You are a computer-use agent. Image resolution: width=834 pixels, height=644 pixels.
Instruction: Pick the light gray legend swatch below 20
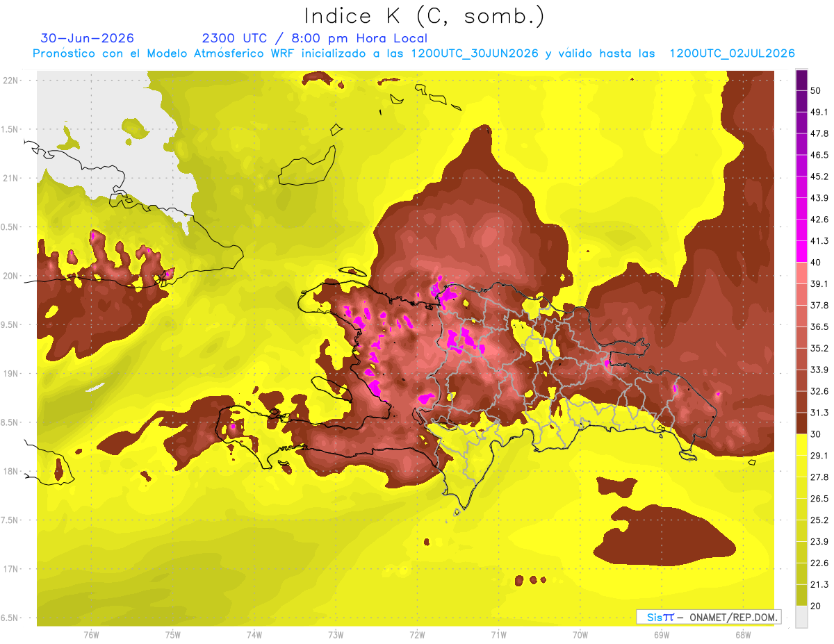click(x=801, y=616)
